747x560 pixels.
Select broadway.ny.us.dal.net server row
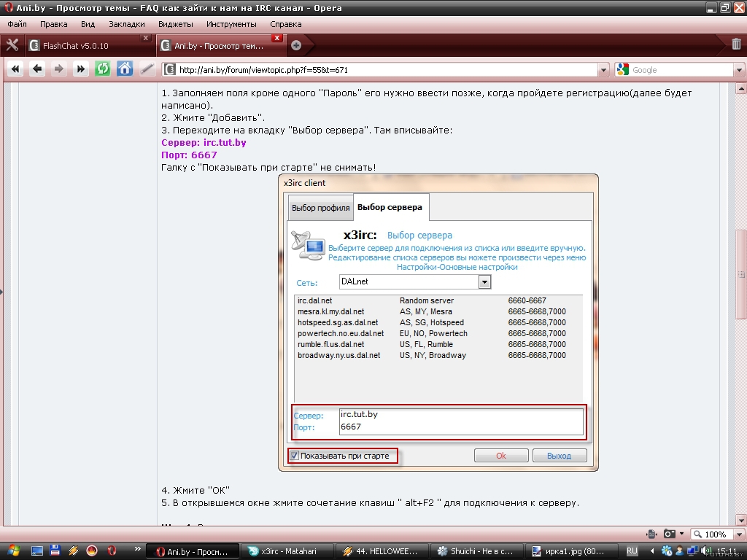coord(438,355)
